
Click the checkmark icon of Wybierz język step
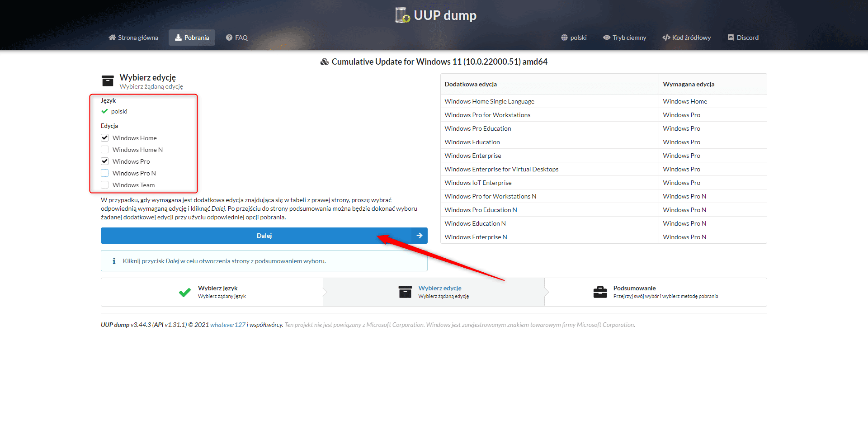(185, 292)
